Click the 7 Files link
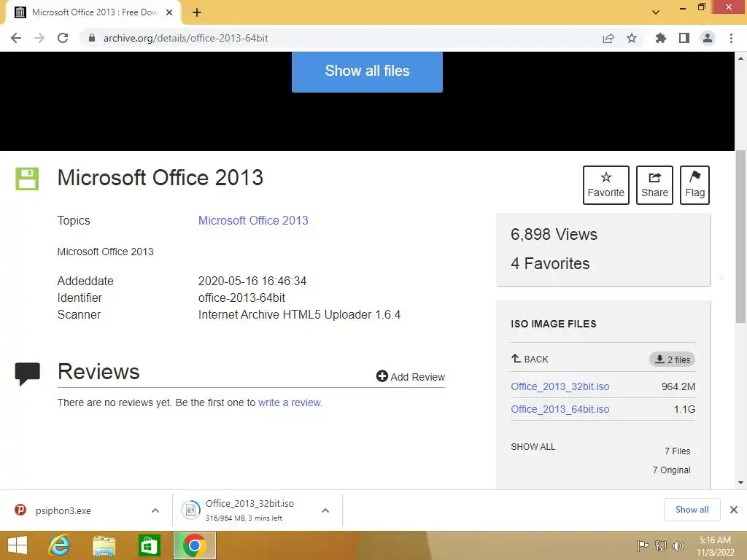This screenshot has width=747, height=560. (677, 451)
